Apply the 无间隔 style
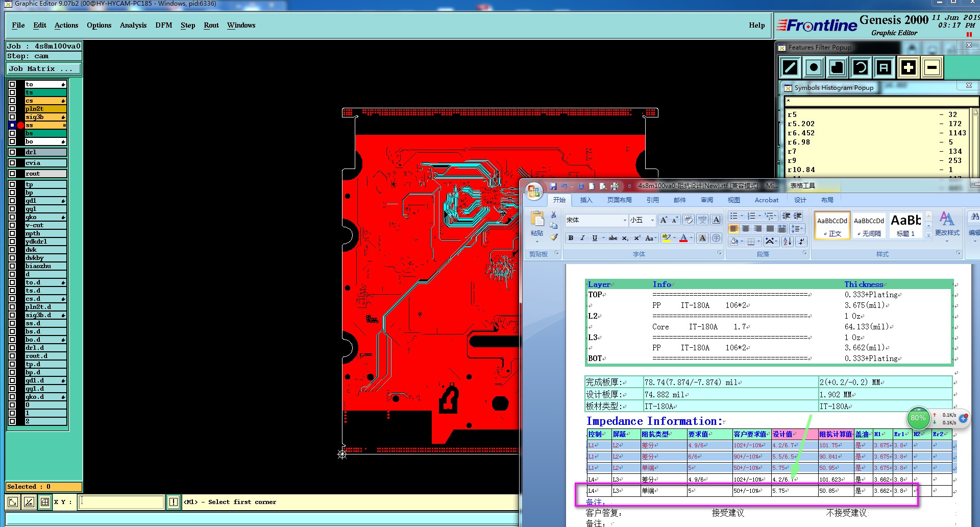This screenshot has height=527, width=980. [x=869, y=225]
